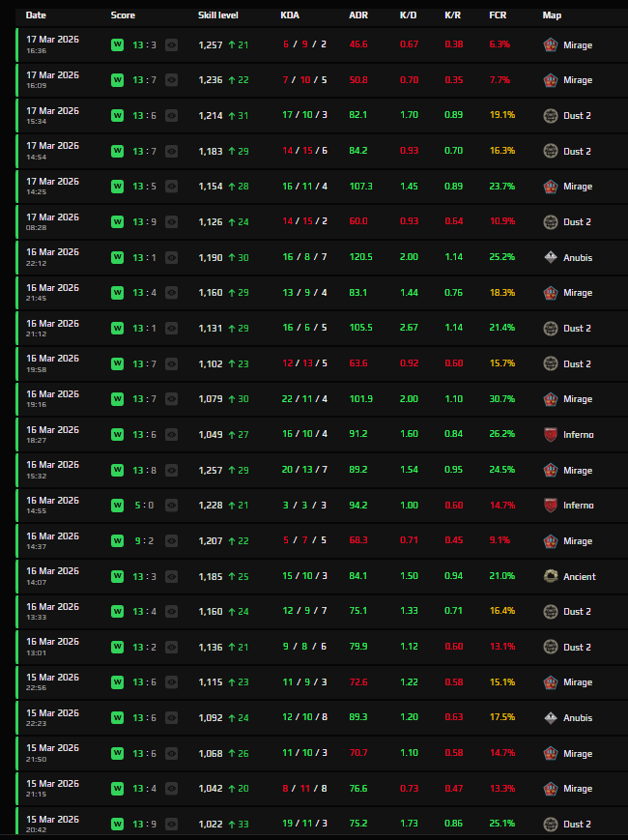The image size is (628, 840).
Task: Click the eye icon in the 16 Mar 19:16 row
Action: (x=171, y=399)
